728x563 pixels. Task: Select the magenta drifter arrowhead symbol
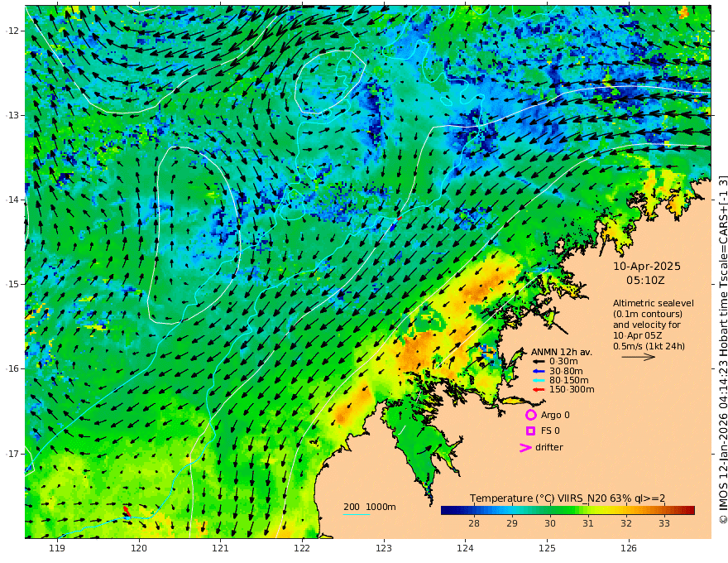525,448
